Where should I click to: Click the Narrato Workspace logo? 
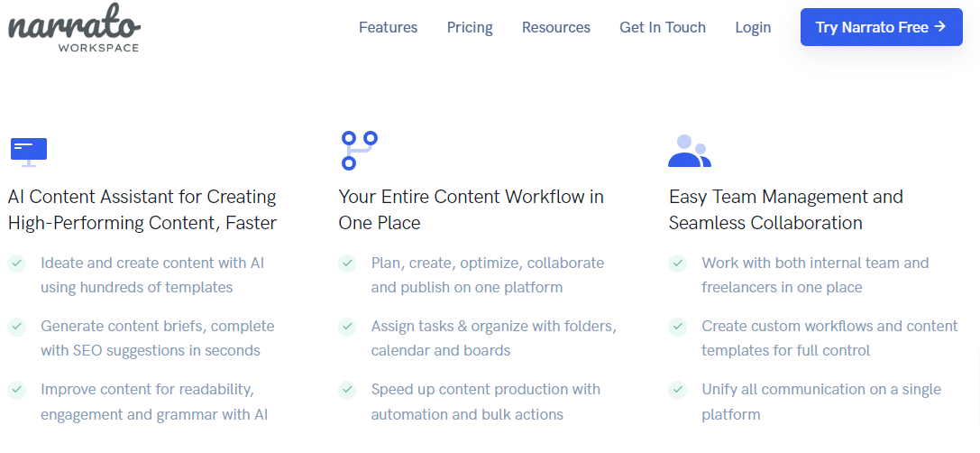tap(74, 28)
